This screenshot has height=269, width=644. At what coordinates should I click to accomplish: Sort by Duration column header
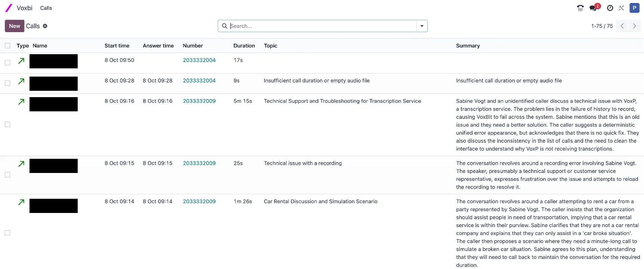pyautogui.click(x=244, y=46)
